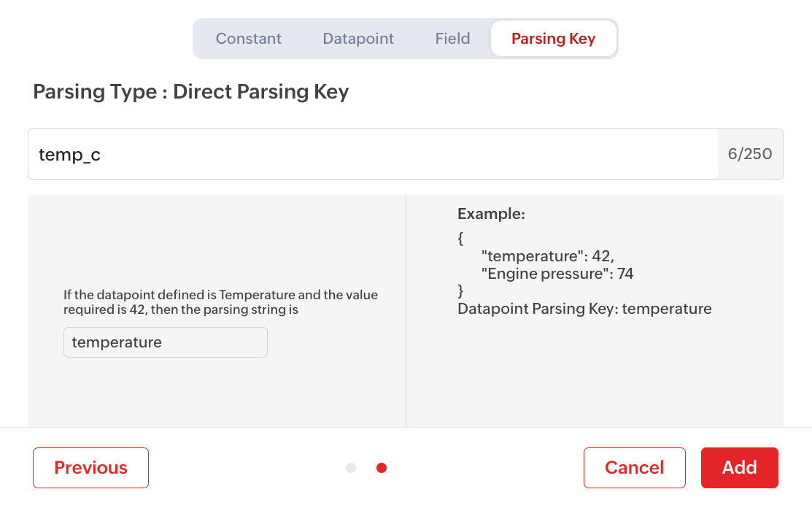Click the datapoint Temperature explanation text
812x508 pixels.
[220, 302]
